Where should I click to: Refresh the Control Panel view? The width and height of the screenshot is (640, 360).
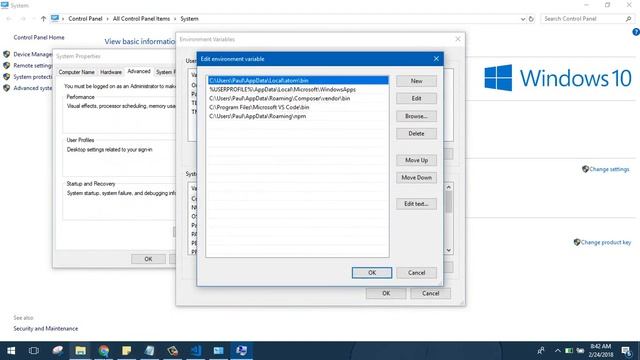531,19
